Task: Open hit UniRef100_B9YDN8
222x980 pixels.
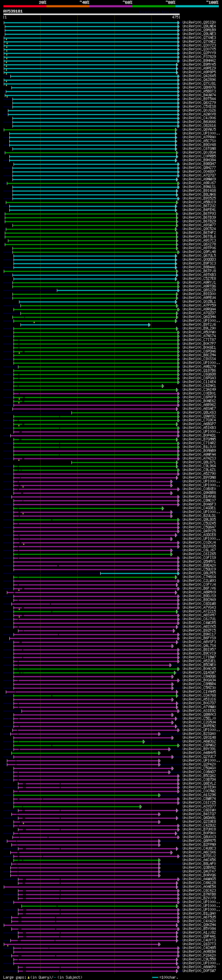Action: pos(199,477)
